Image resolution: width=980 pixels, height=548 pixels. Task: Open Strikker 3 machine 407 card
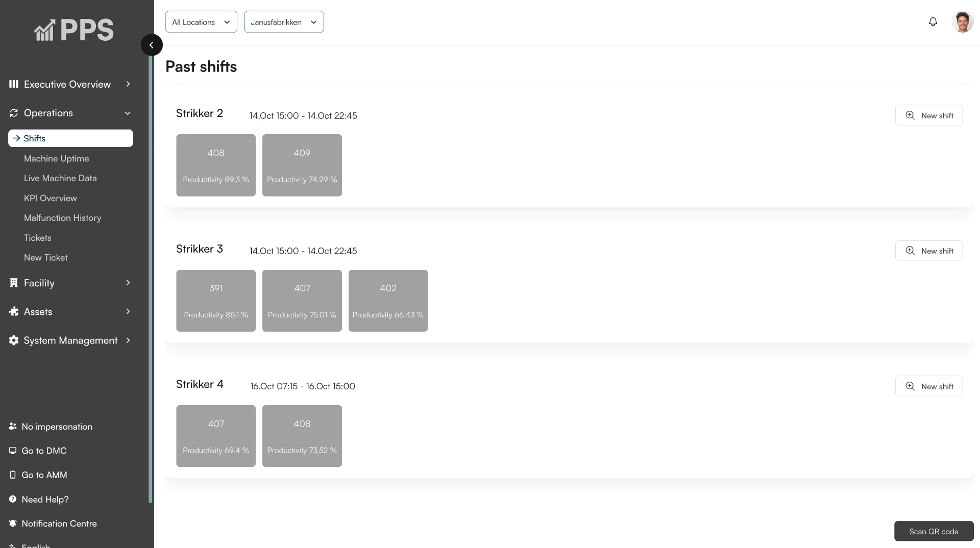click(x=302, y=301)
